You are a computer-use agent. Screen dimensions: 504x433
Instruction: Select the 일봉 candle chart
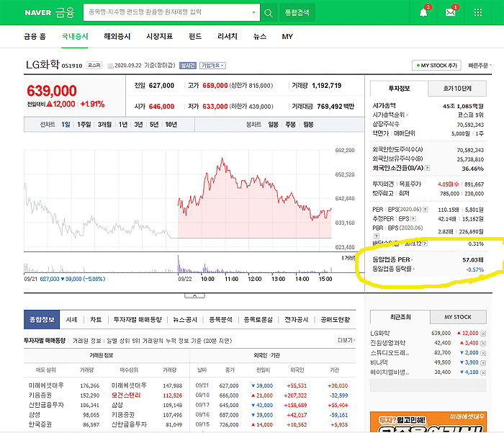coord(273,125)
